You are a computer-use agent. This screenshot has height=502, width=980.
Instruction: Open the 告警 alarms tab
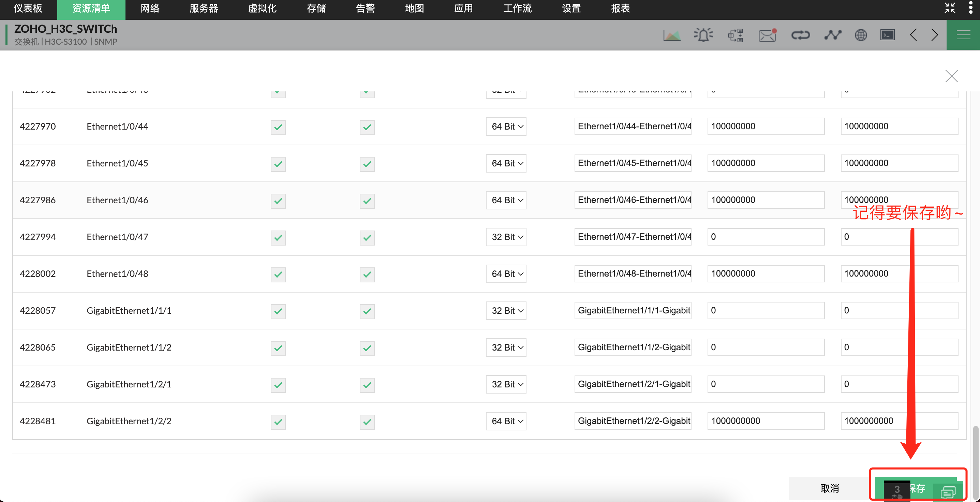pos(366,9)
